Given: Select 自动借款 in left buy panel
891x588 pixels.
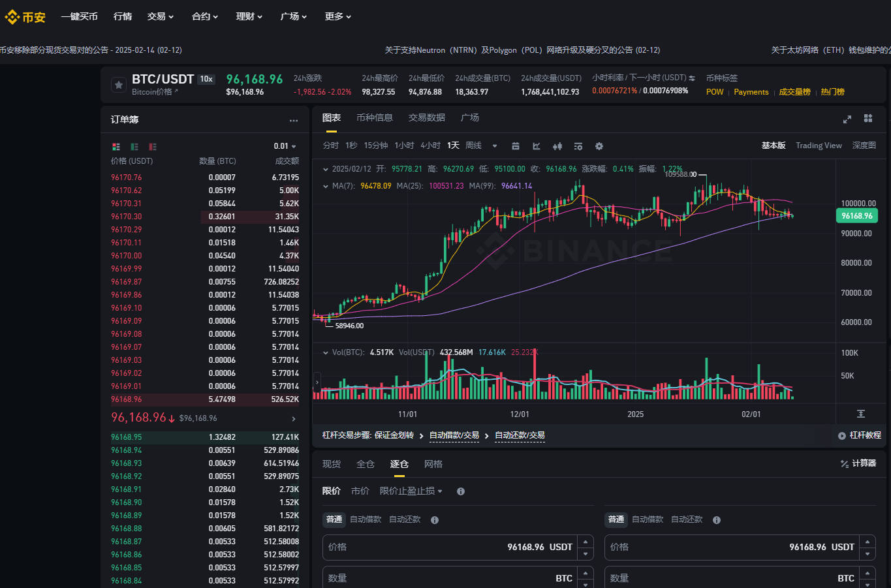Looking at the screenshot, I should pyautogui.click(x=366, y=519).
